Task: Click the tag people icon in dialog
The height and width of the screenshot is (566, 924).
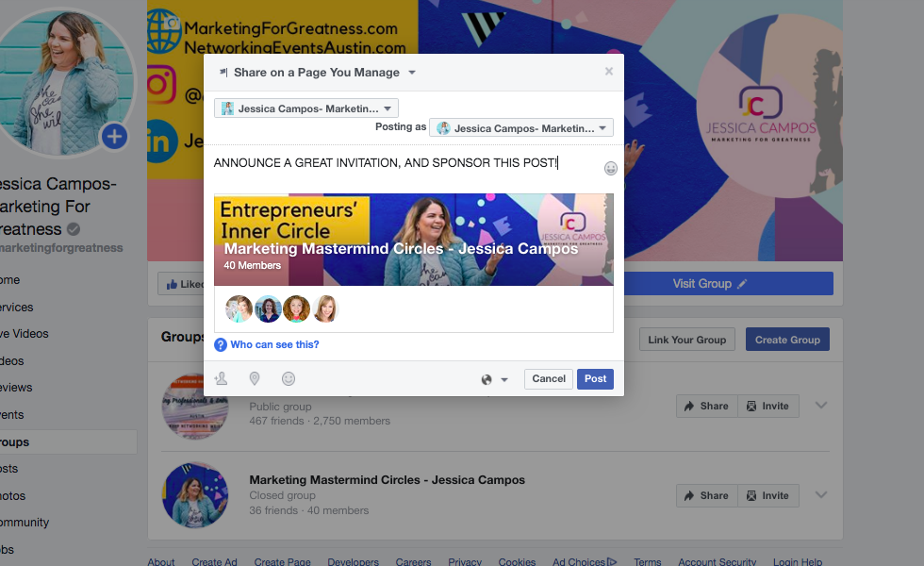Action: pos(222,378)
